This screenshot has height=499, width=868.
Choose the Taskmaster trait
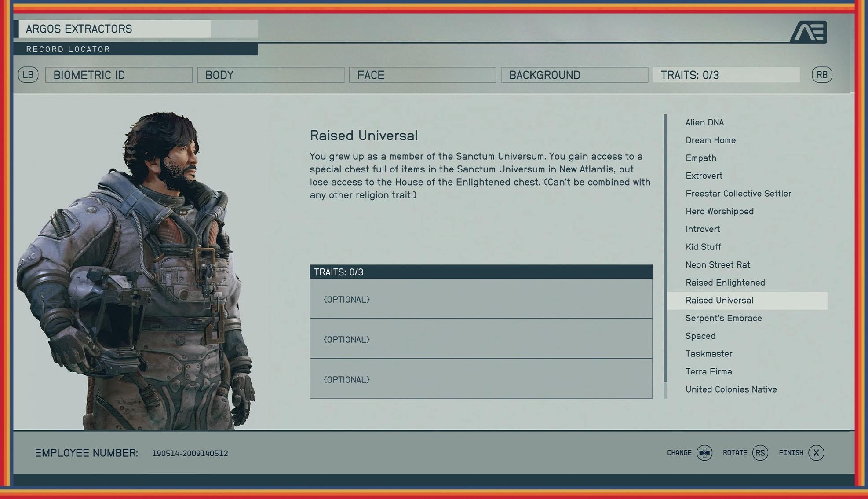(709, 354)
